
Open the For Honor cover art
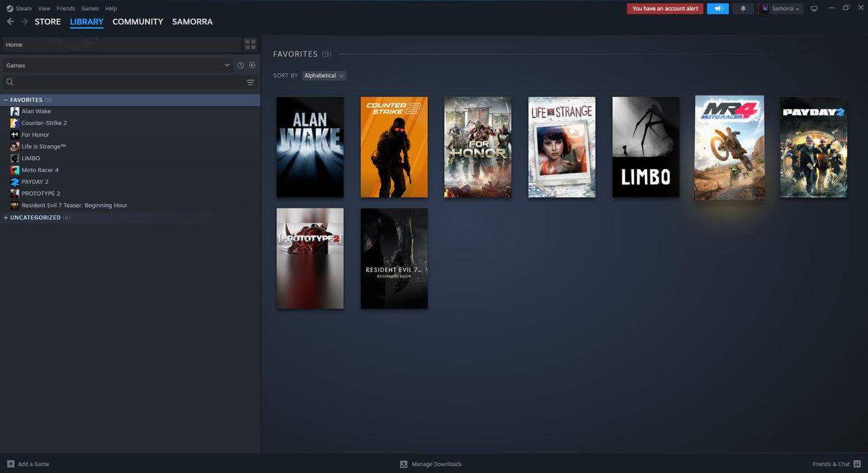tap(478, 147)
